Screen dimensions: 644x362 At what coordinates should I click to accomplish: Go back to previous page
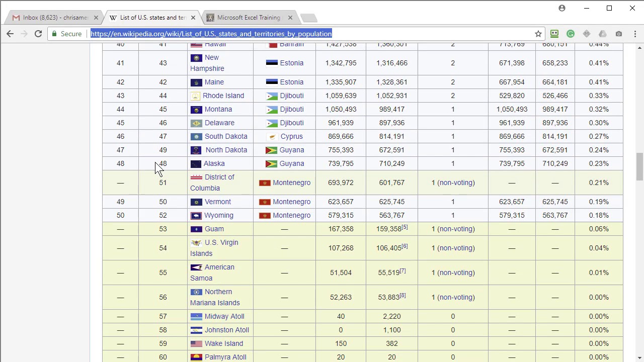coord(10,34)
